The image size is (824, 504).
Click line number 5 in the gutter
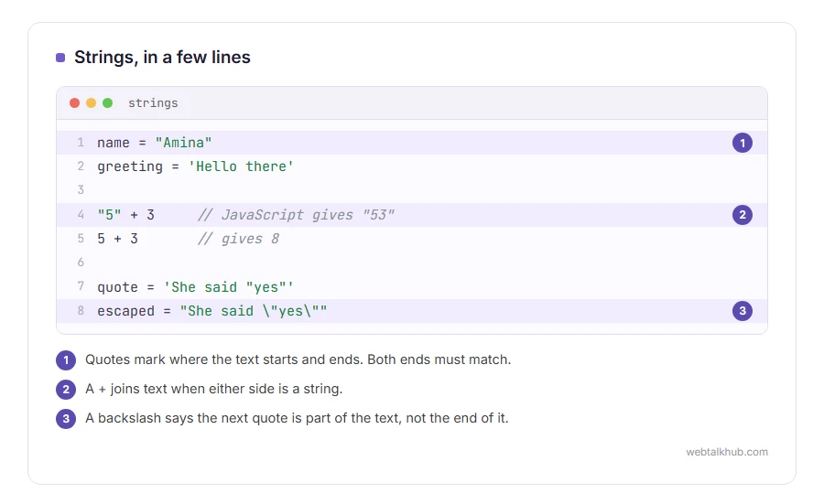[81, 239]
